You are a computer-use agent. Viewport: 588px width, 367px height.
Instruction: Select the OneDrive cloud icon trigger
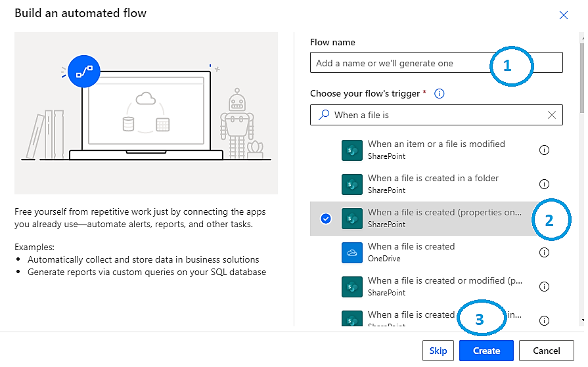[x=351, y=253]
